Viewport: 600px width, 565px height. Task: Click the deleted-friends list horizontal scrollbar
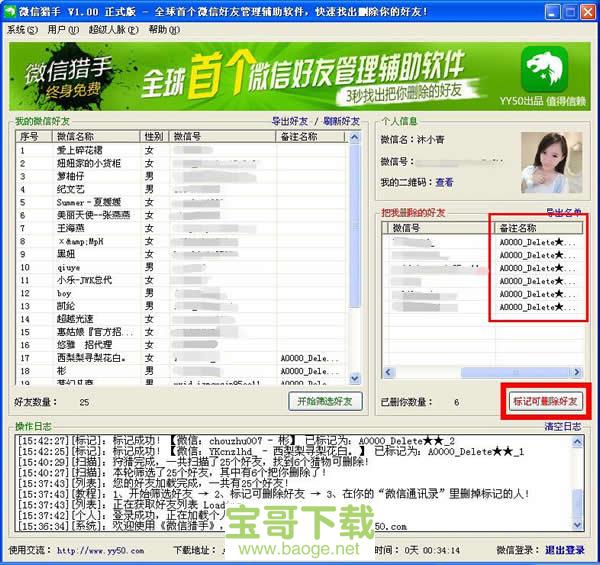470,375
